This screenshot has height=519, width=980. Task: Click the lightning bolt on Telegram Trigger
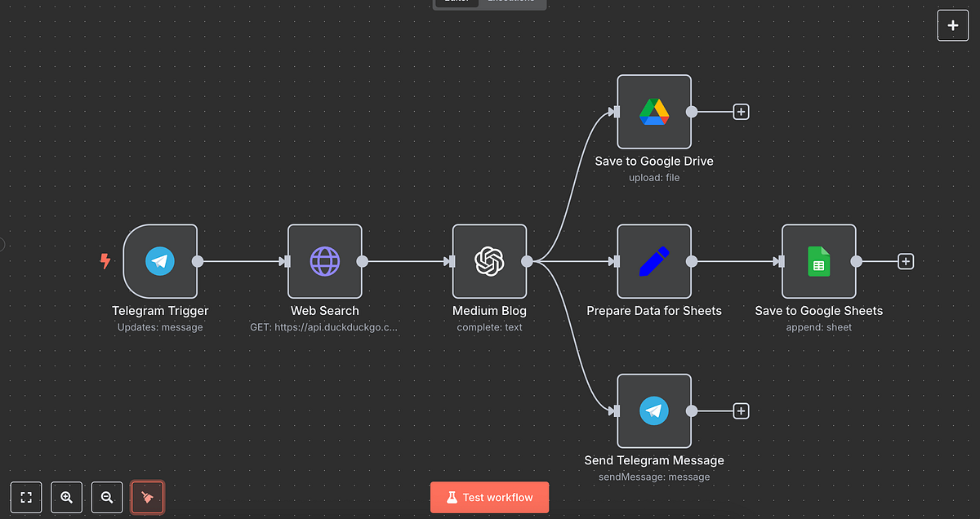105,261
